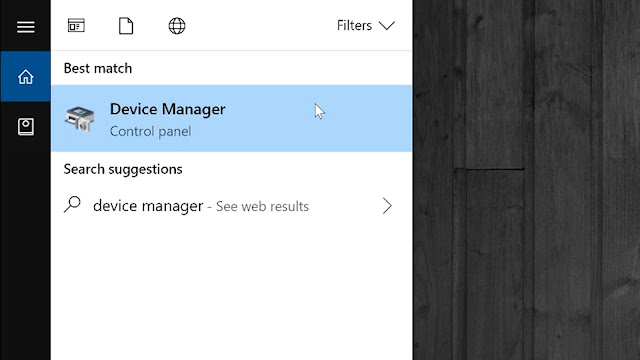
Task: Click the magnifier icon beside 'device manager'
Action: (x=72, y=204)
